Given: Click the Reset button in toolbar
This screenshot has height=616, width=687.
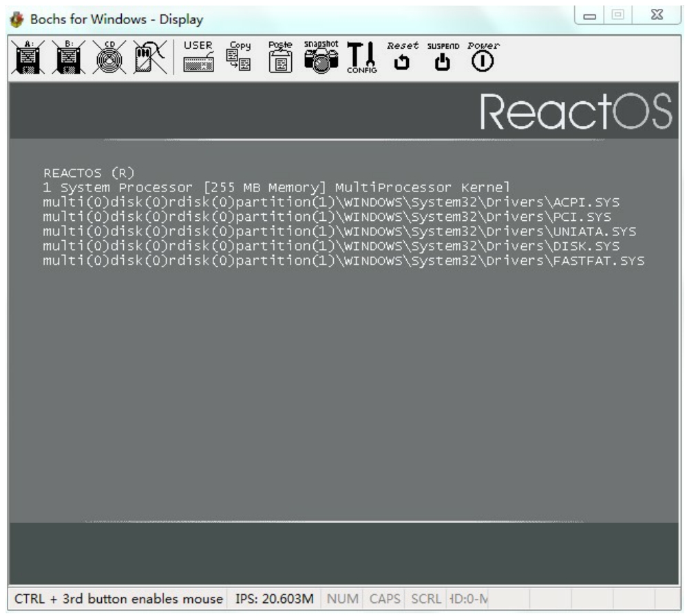Looking at the screenshot, I should [x=402, y=56].
